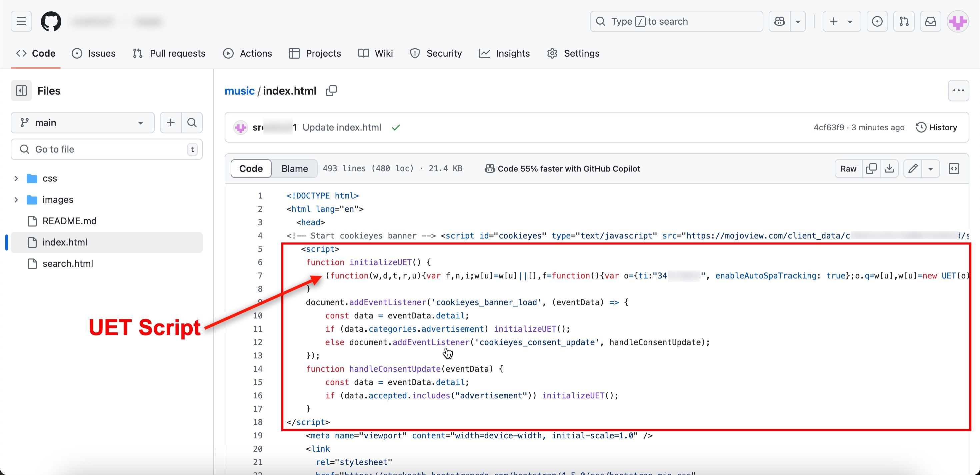Open the edit options dropdown arrow
The image size is (980, 475).
(931, 169)
